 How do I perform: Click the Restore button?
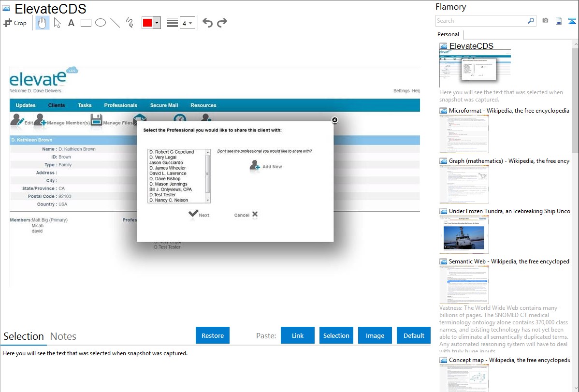[213, 335]
